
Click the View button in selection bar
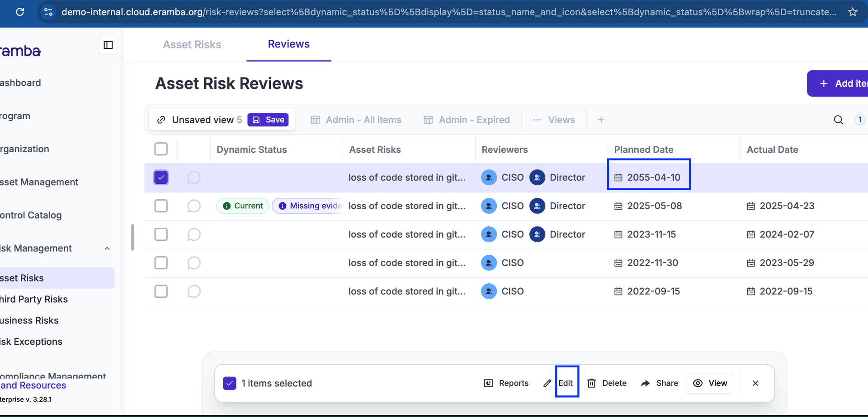tap(710, 383)
